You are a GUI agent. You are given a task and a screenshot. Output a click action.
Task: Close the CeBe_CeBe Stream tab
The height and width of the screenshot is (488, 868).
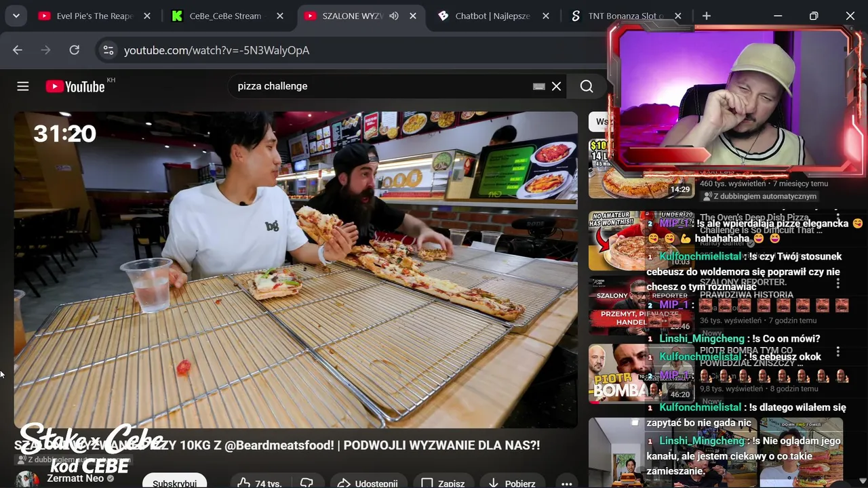click(x=280, y=16)
